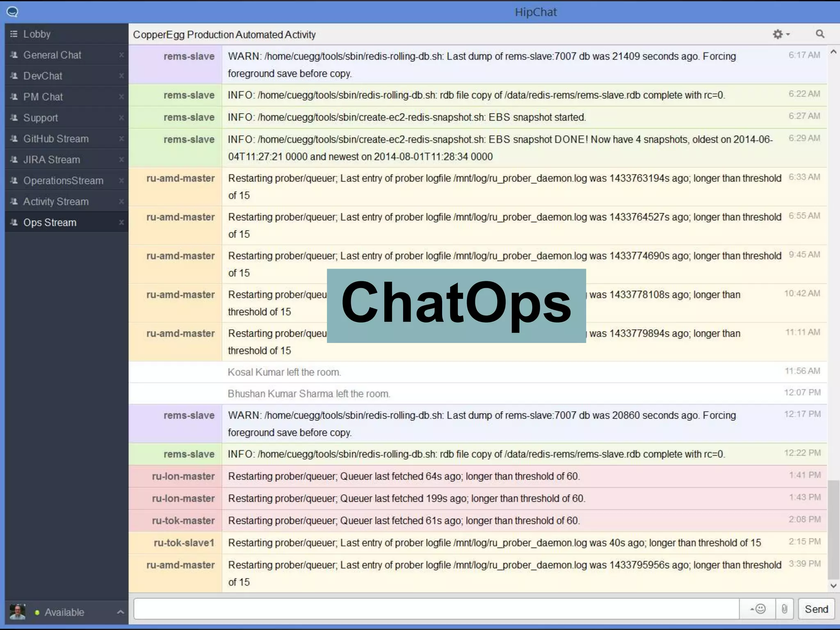The image size is (840, 630).
Task: Close the Ops Stream room tab
Action: click(121, 222)
